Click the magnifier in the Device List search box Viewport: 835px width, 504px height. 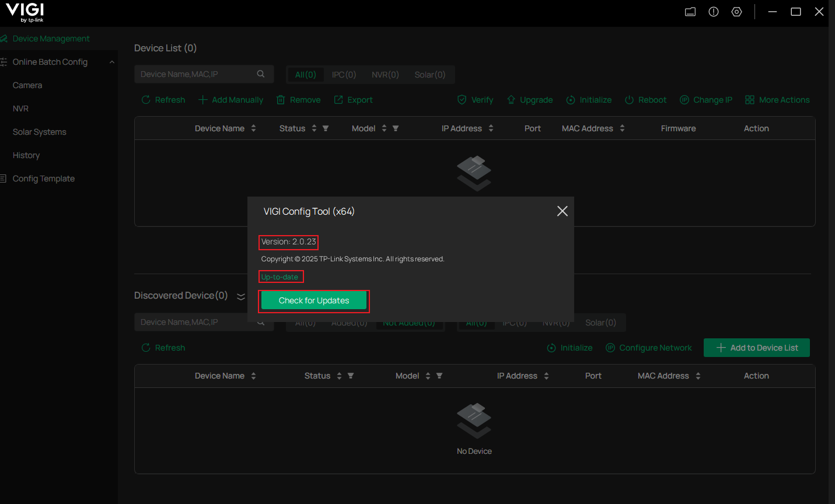261,74
